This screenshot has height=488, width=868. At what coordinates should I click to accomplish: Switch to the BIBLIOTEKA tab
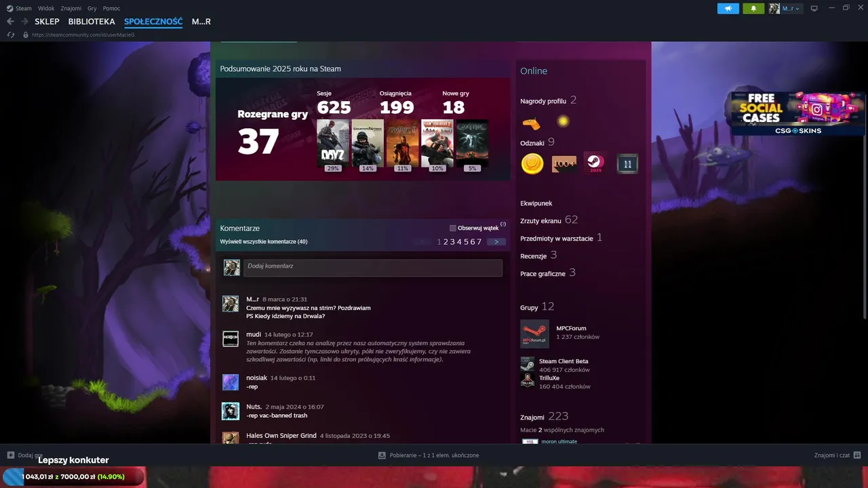(x=92, y=22)
